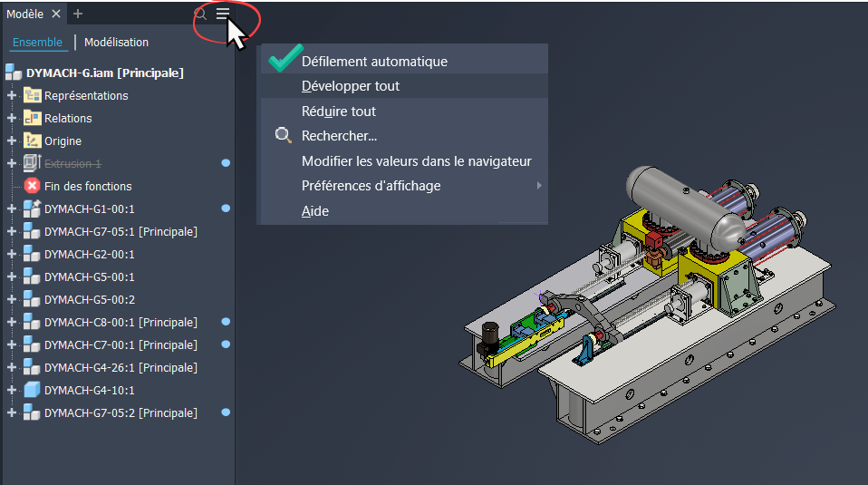Click blue dot next to DYMACH-G1-00:1
The width and height of the screenshot is (868, 485).
coord(226,209)
